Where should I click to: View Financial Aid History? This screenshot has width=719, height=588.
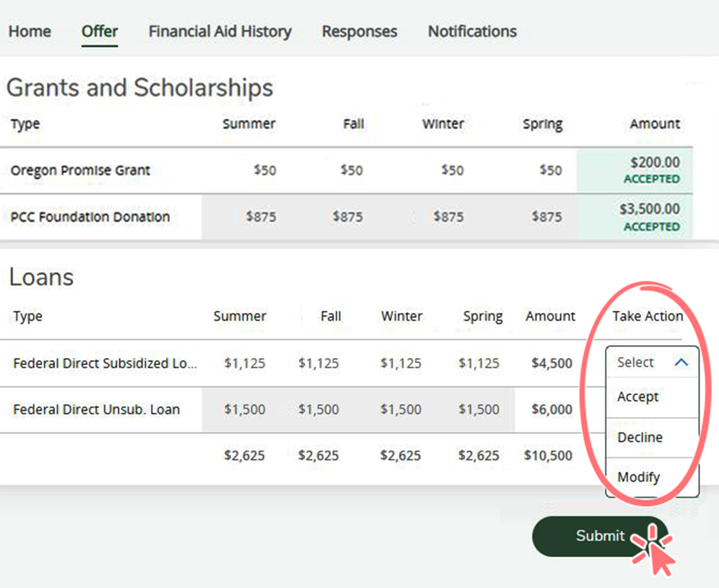pos(220,31)
